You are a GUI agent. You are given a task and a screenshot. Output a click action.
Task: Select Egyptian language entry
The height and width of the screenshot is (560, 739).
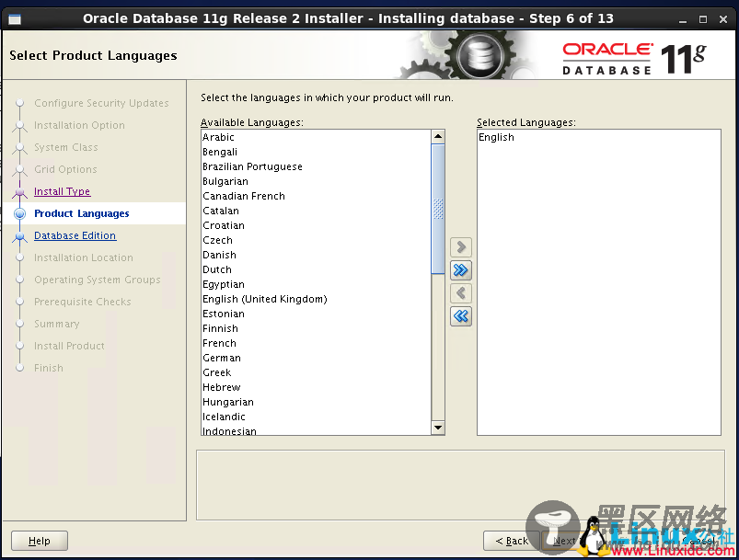click(316, 284)
